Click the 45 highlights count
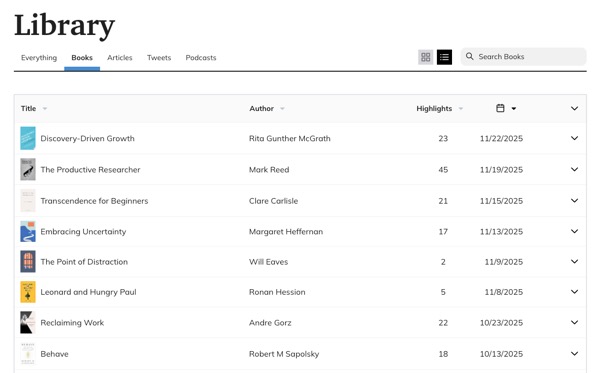 [443, 170]
